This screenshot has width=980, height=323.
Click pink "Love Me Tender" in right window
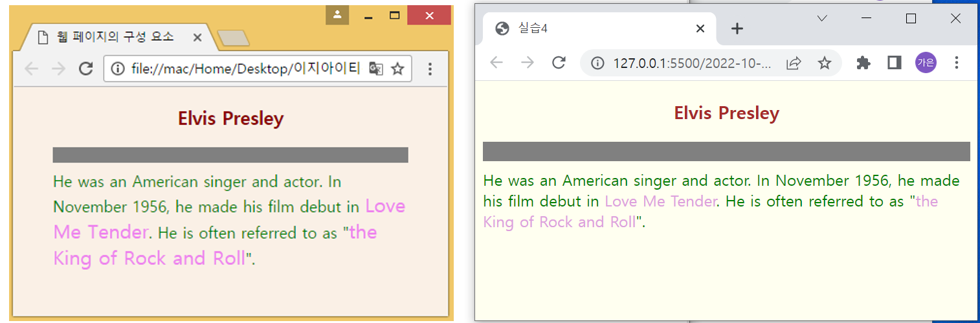tap(660, 201)
